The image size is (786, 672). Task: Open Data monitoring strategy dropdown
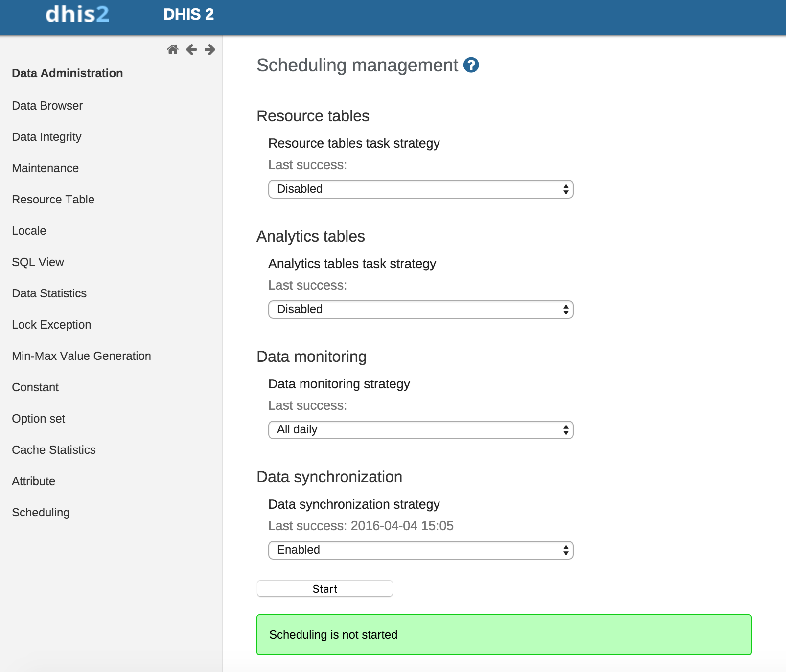pos(420,430)
